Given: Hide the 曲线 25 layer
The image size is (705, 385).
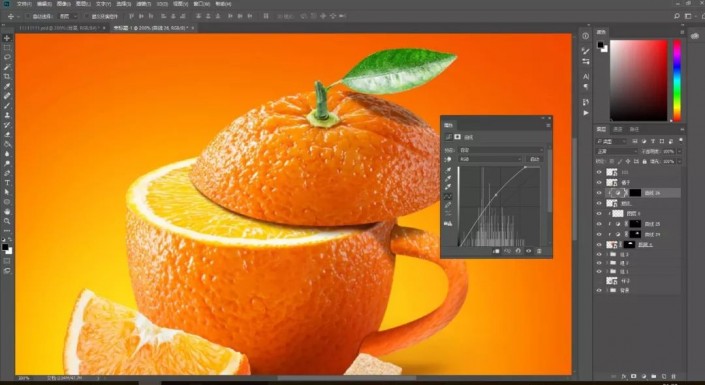Looking at the screenshot, I should pyautogui.click(x=599, y=224).
